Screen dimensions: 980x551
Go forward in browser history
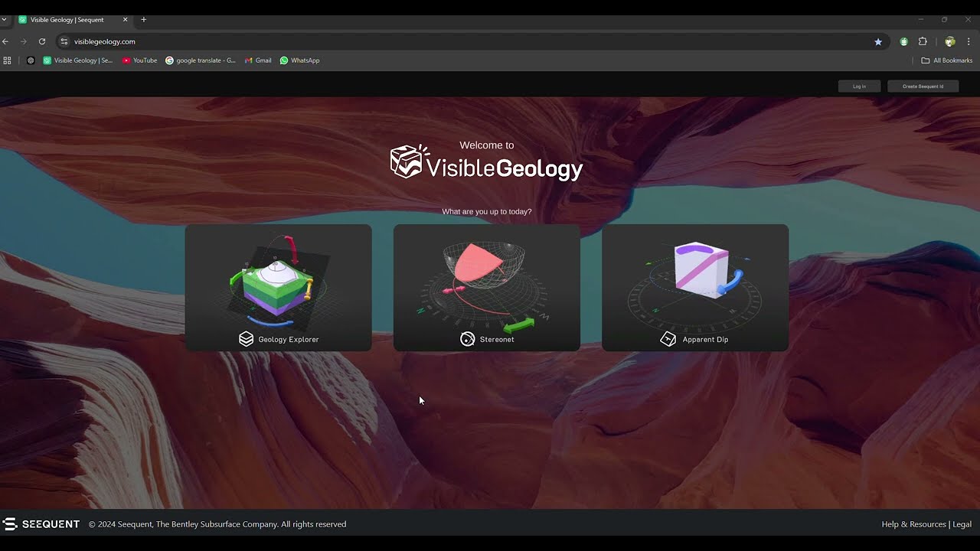pyautogui.click(x=24, y=41)
